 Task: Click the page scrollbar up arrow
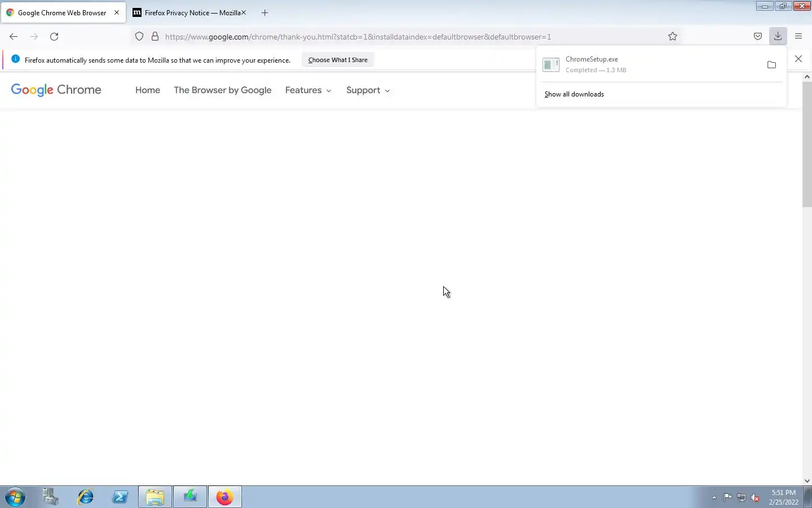click(x=807, y=77)
